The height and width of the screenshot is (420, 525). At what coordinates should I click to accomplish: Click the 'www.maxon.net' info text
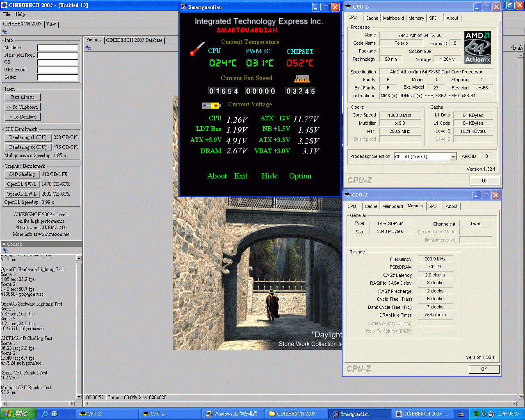pos(54,234)
